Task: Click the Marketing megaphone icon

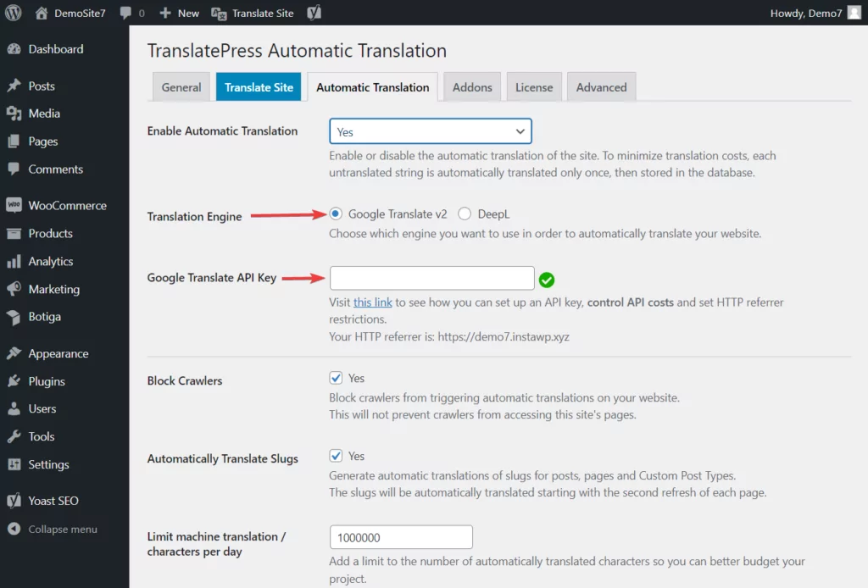Action: coord(14,289)
